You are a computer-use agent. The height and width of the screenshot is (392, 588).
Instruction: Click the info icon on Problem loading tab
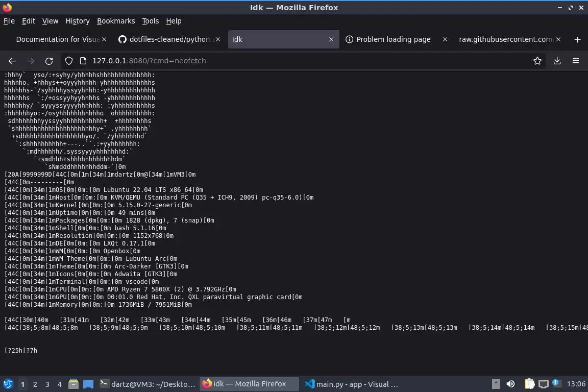349,39
